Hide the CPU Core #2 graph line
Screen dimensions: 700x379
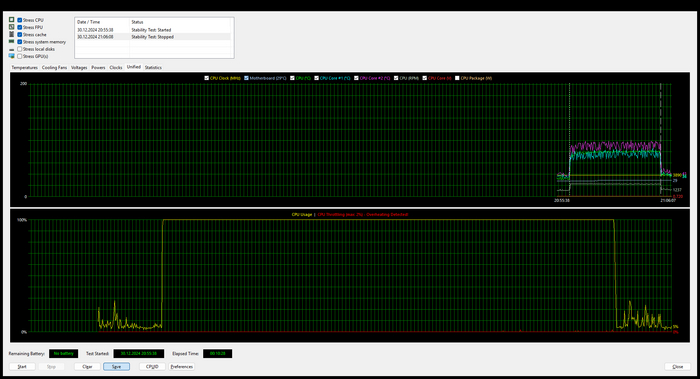[356, 78]
